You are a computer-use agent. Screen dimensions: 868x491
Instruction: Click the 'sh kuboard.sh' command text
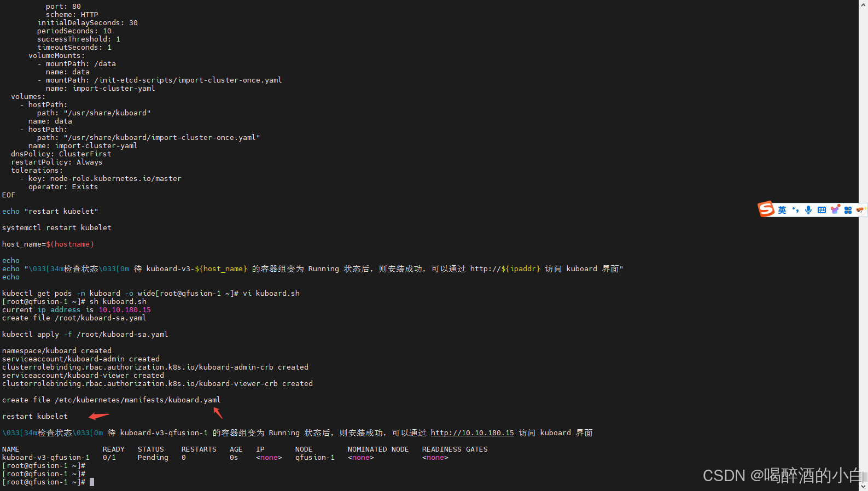118,302
